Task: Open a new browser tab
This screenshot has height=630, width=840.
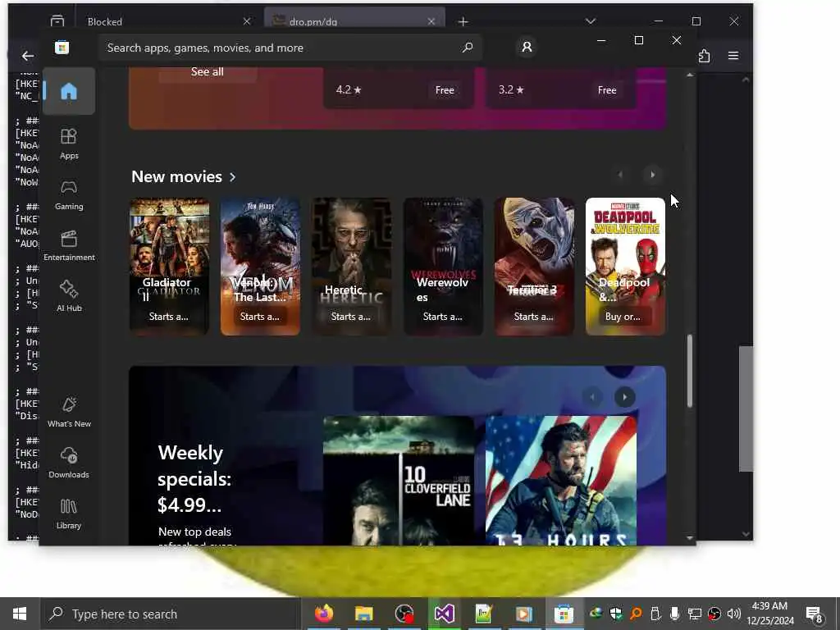Action: click(x=463, y=21)
